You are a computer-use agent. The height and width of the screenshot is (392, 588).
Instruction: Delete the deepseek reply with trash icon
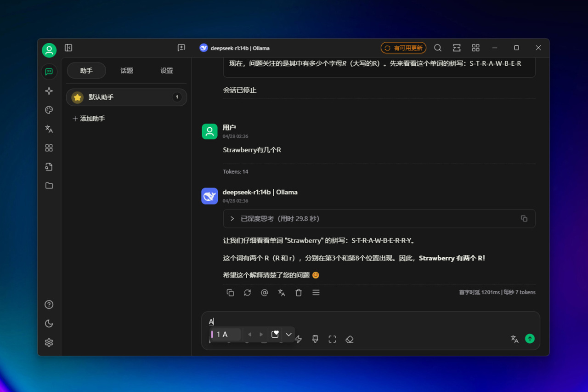pos(299,293)
